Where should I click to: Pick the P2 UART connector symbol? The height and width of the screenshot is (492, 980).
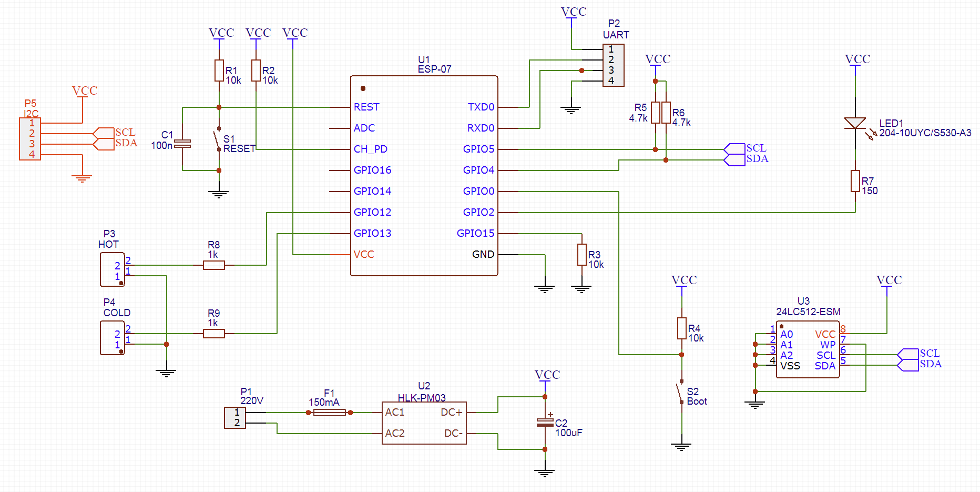pyautogui.click(x=613, y=65)
